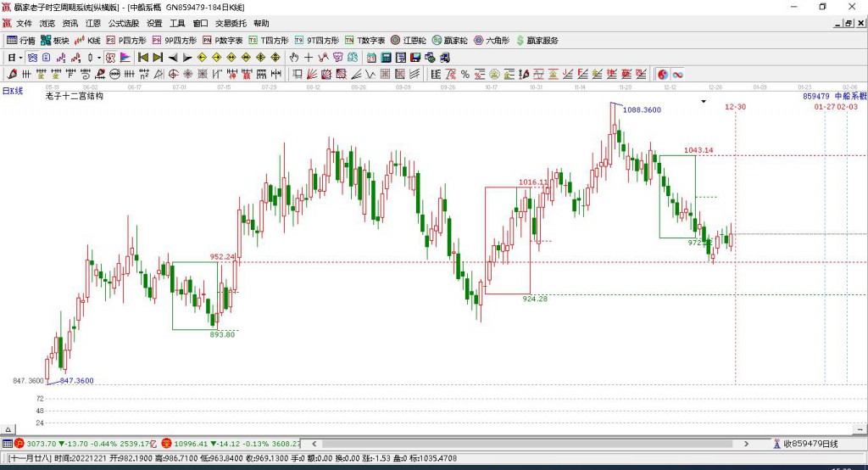
Task: Open the 设置 menu
Action: point(154,23)
